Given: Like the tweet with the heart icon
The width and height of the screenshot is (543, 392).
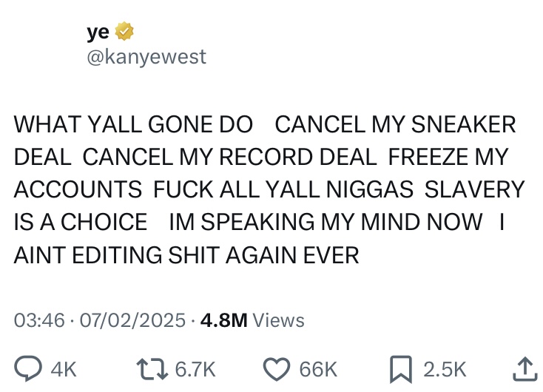Looking at the screenshot, I should [277, 369].
